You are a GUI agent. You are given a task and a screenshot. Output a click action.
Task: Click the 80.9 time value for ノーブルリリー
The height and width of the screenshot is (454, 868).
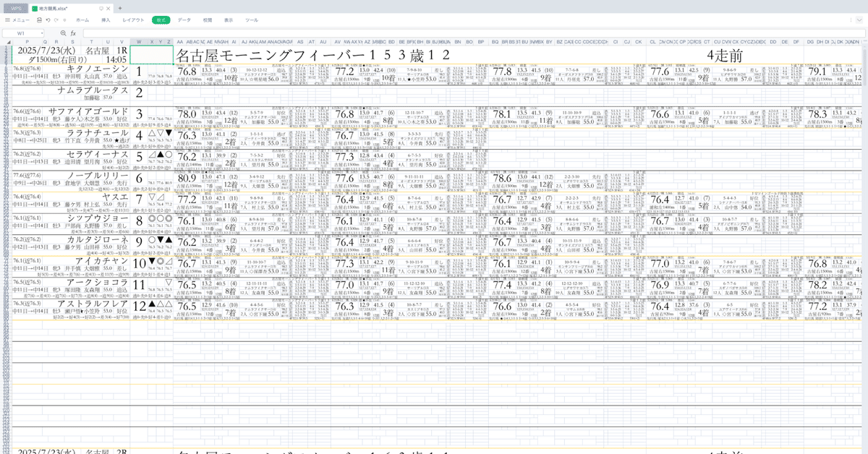click(187, 178)
